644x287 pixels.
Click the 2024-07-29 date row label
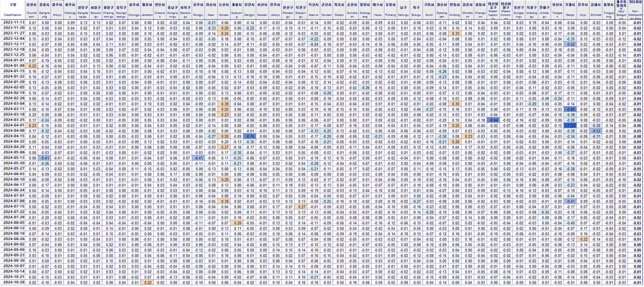click(13, 218)
